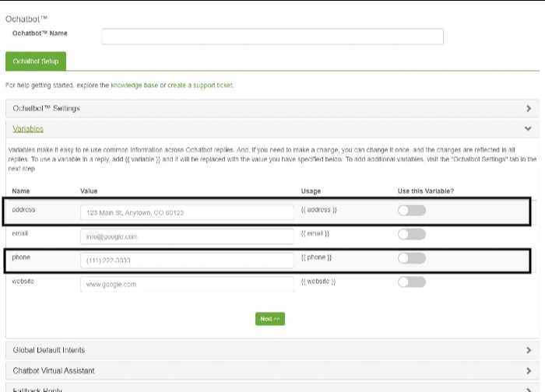Click the {{ phone }} usage text
The image size is (545, 392).
click(x=316, y=257)
